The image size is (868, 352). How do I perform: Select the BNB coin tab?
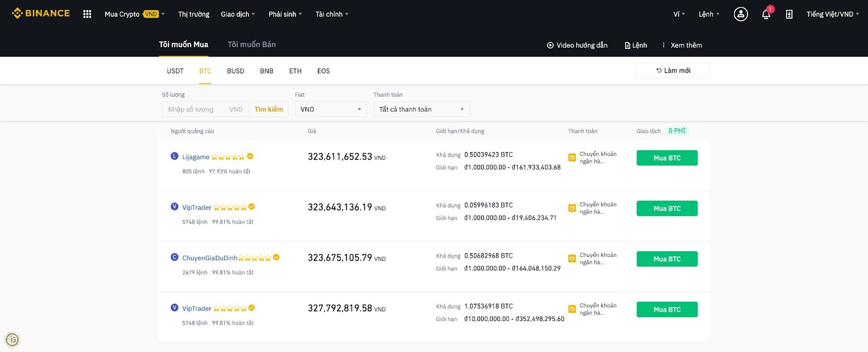267,71
